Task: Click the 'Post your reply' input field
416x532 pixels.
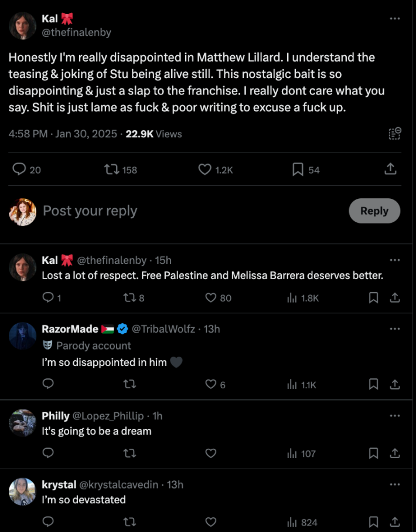Action: 90,211
